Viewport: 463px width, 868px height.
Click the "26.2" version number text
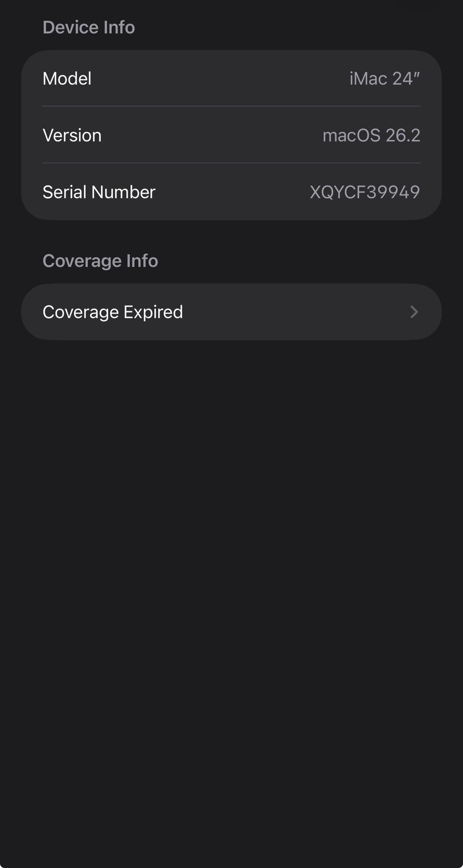click(403, 135)
